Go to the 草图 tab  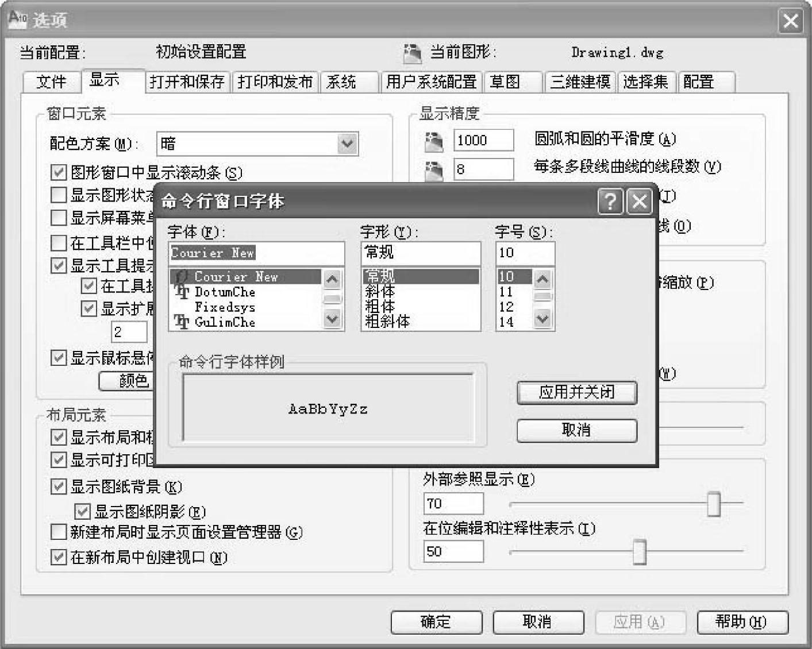(x=513, y=82)
